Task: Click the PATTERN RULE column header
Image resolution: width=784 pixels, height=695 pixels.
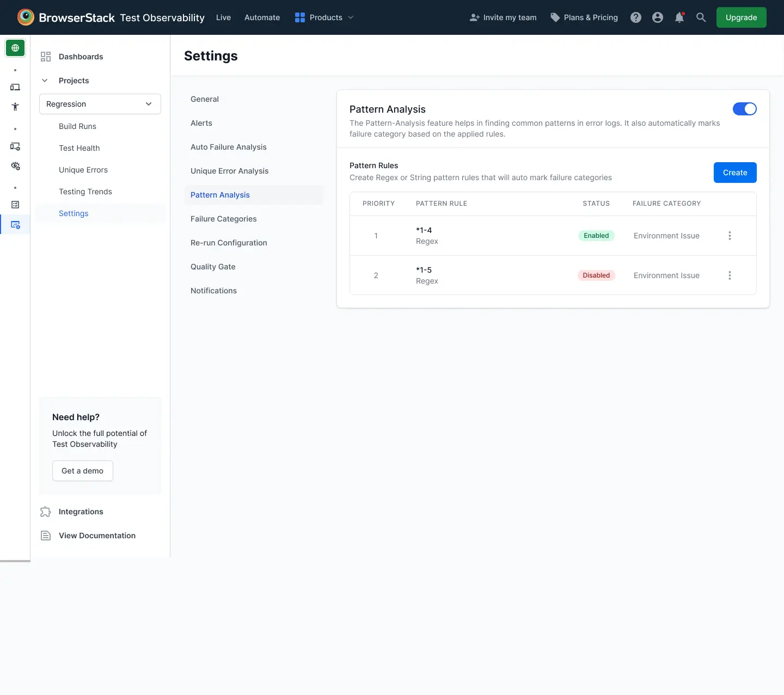Action: pos(442,204)
